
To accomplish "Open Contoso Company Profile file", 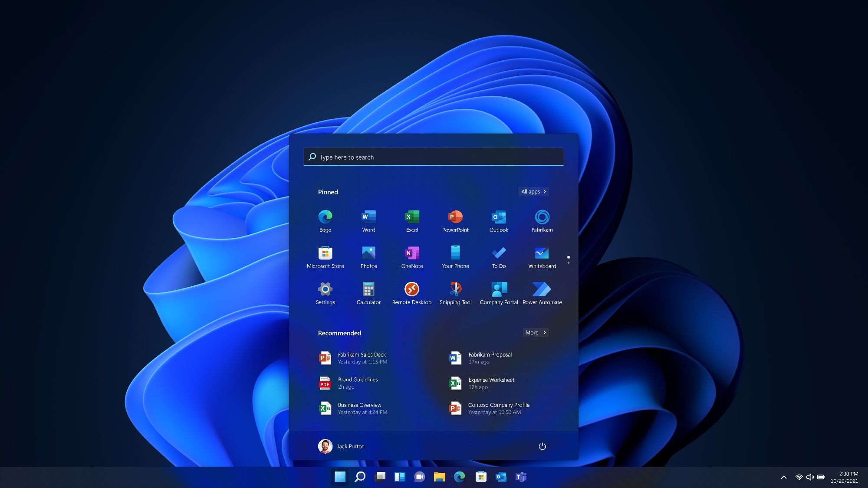I will coord(498,408).
